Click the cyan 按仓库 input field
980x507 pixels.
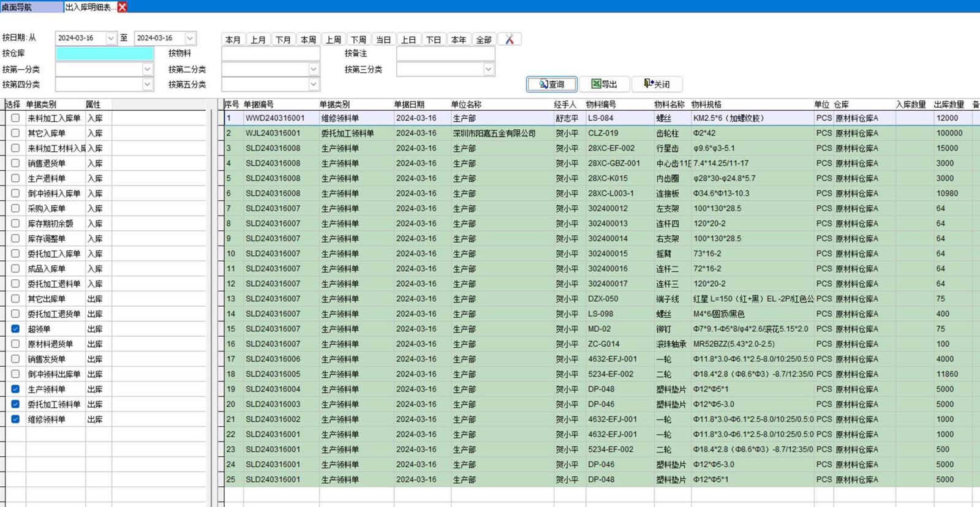tap(104, 53)
